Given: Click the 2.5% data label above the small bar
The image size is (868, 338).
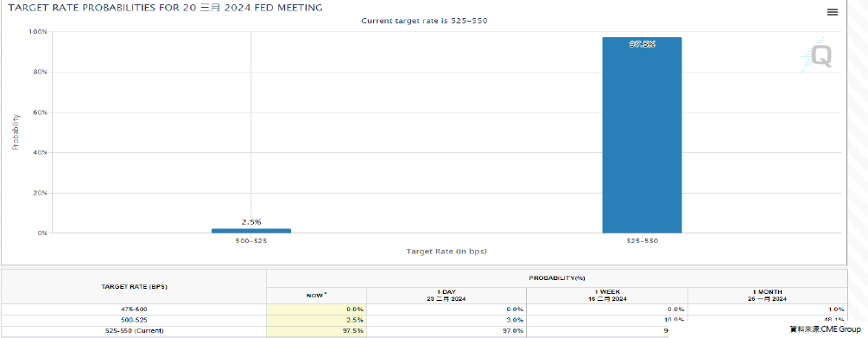Looking at the screenshot, I should 251,221.
